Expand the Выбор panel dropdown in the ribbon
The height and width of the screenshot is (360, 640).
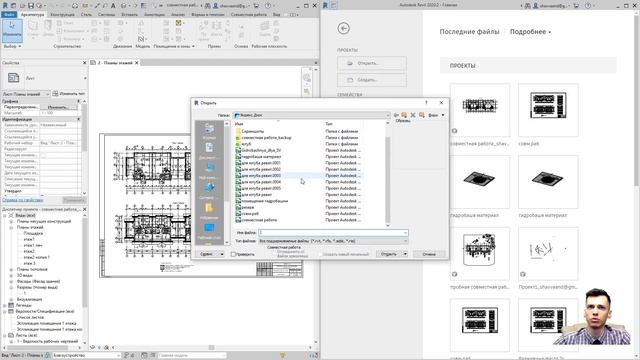[12, 47]
